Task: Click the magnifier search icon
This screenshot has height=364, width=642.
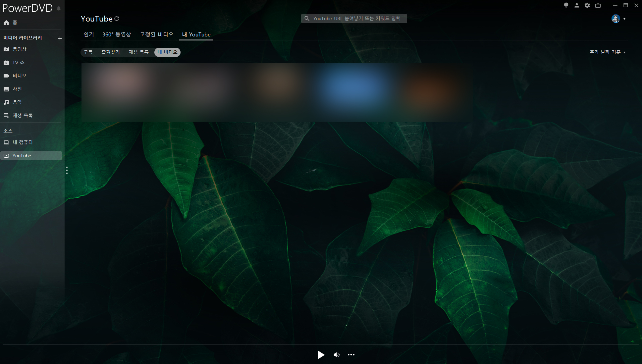Action: tap(307, 19)
